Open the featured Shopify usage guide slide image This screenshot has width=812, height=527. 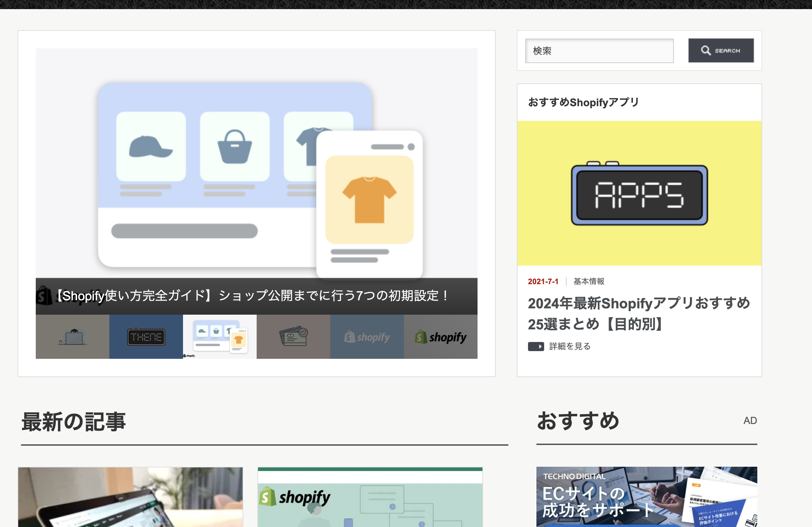point(256,163)
